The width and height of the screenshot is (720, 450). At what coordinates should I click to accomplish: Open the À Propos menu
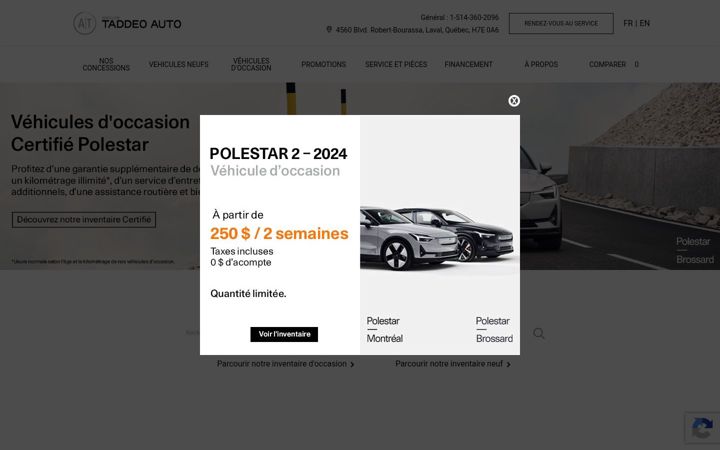click(541, 64)
